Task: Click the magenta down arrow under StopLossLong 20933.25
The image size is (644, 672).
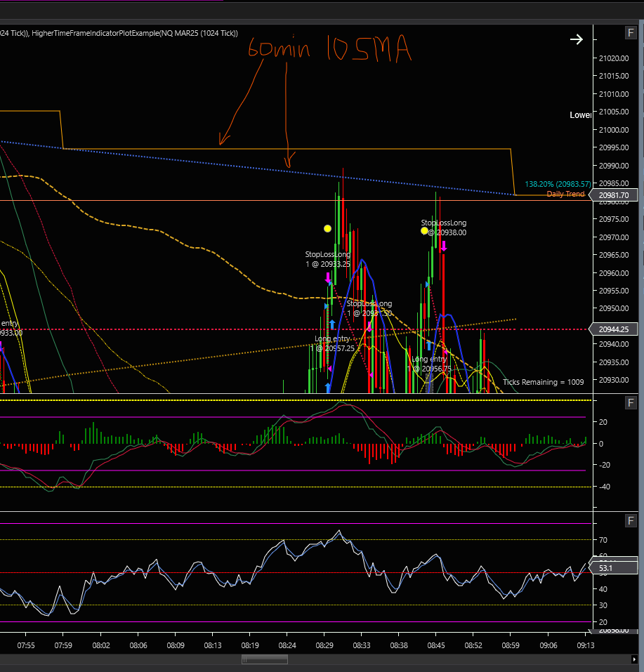Action: click(x=328, y=277)
